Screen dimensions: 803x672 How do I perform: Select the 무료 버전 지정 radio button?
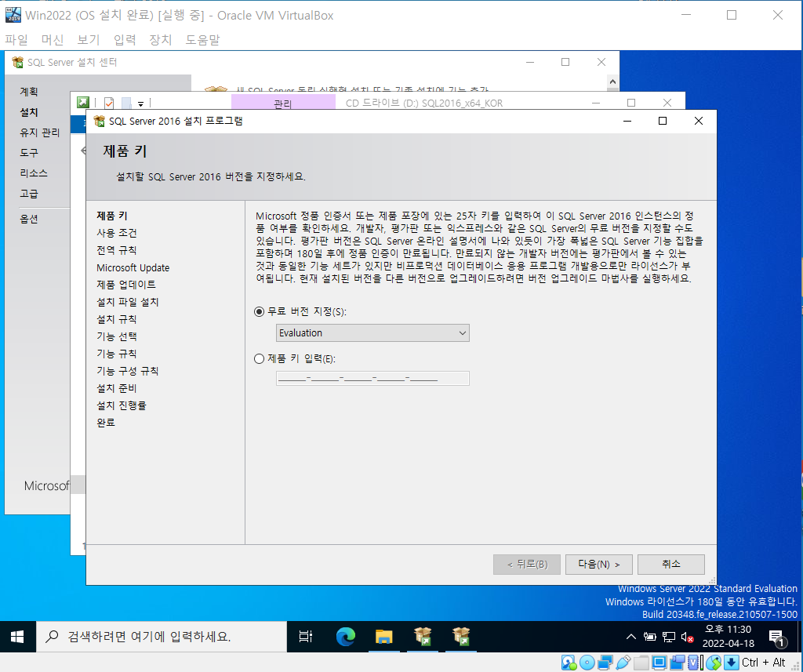pos(259,311)
